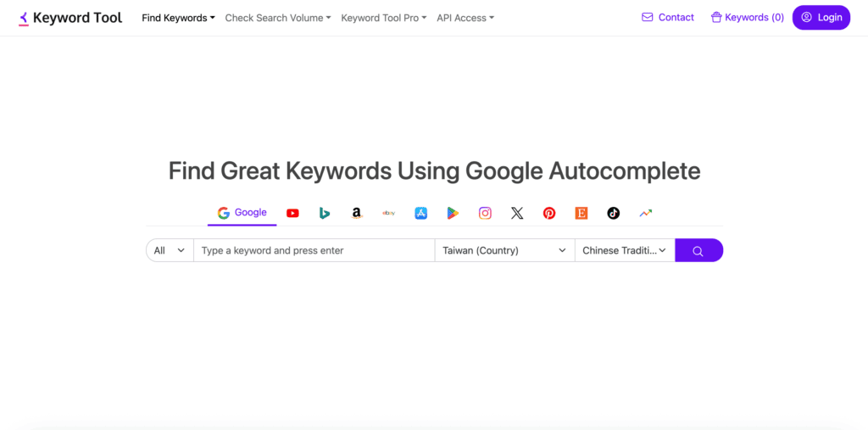Screen dimensions: 868x430
Task: Open the trends chart icon tab
Action: [646, 214]
